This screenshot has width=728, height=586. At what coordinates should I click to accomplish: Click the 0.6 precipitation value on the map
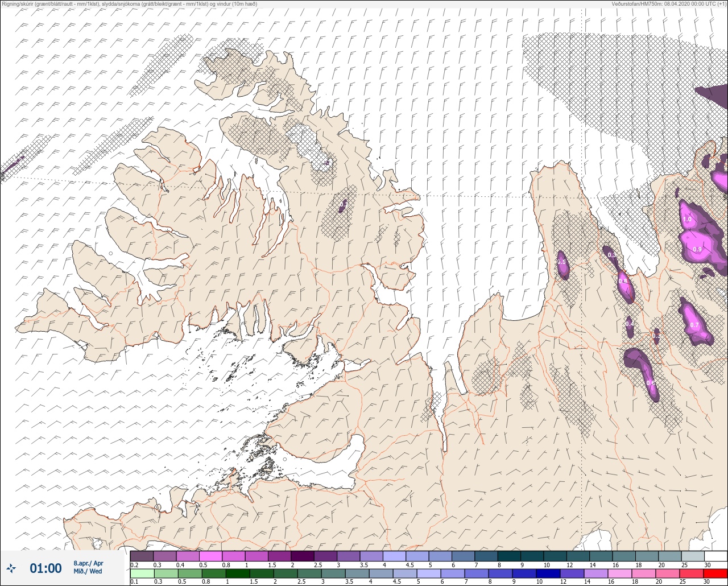(651, 383)
